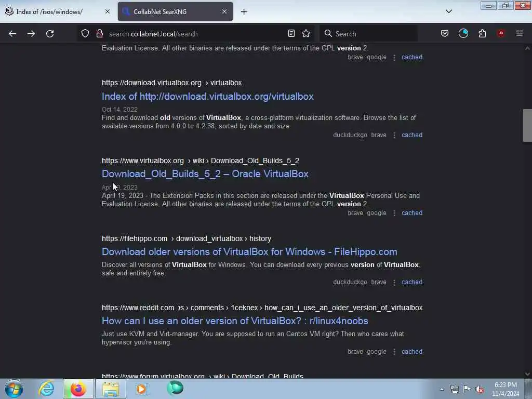
Task: Click scrollbar down arrow
Action: click(527, 374)
